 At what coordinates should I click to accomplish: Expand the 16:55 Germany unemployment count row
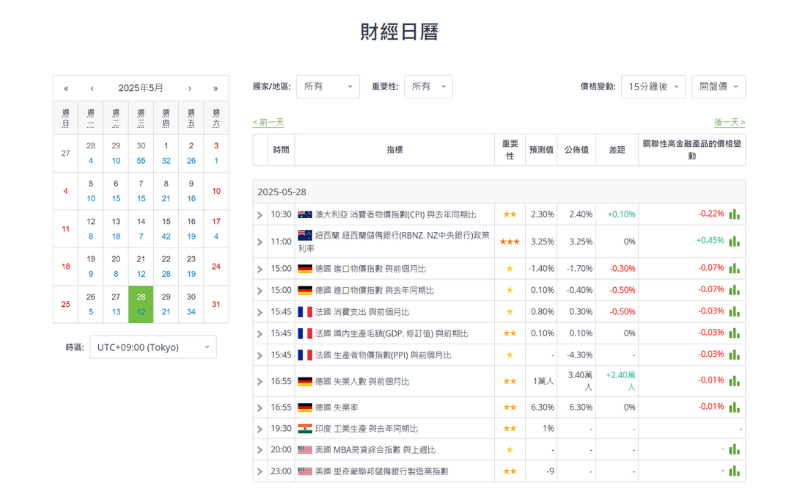coord(261,381)
